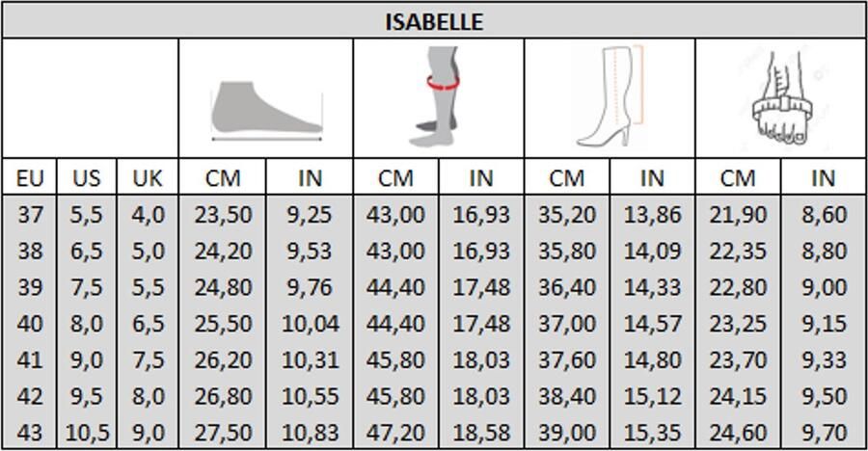Click the UK size 4,0 cell
The height and width of the screenshot is (451, 868).
[x=148, y=215]
